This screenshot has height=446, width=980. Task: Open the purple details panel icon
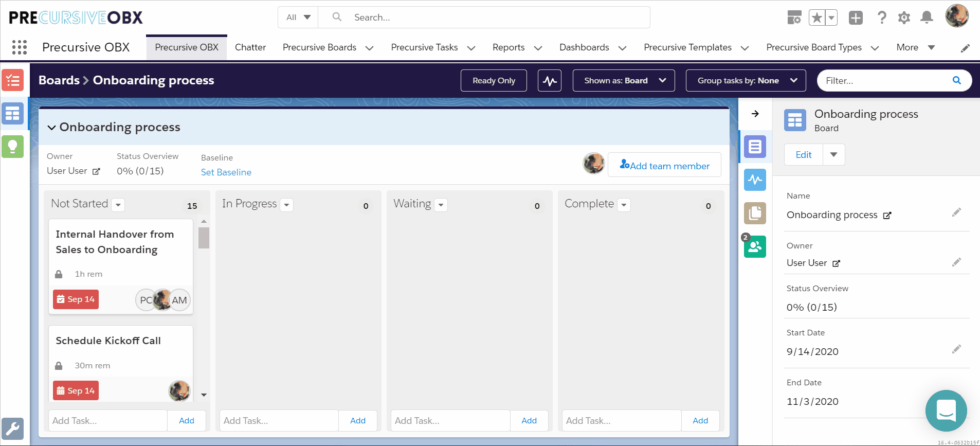point(755,147)
